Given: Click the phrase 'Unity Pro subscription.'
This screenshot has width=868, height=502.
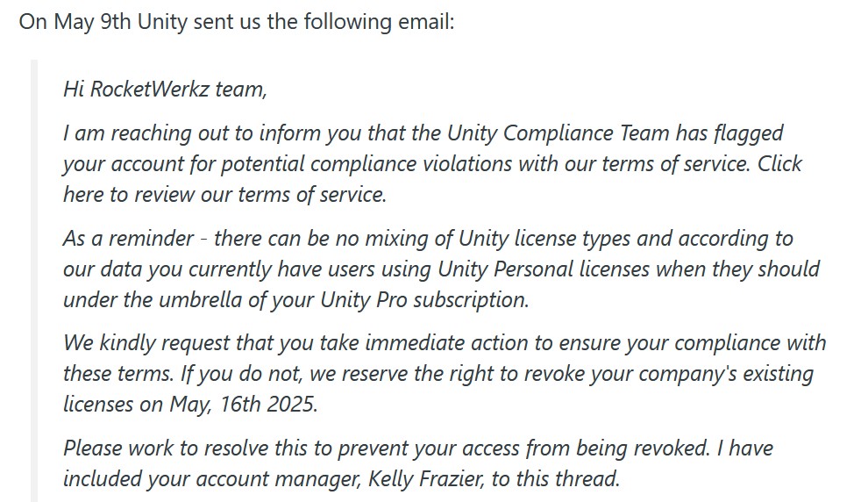Looking at the screenshot, I should (424, 300).
